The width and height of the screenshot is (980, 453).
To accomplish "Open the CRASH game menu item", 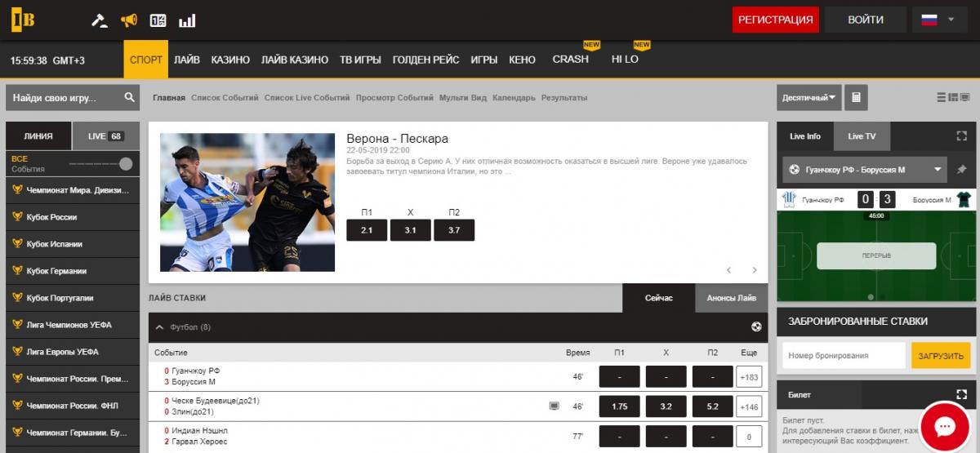I will pos(570,59).
